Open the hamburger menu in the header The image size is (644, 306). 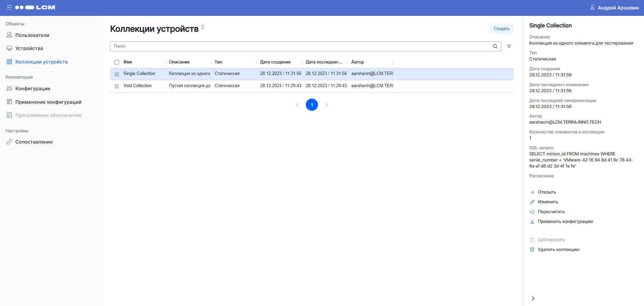(x=9, y=7)
